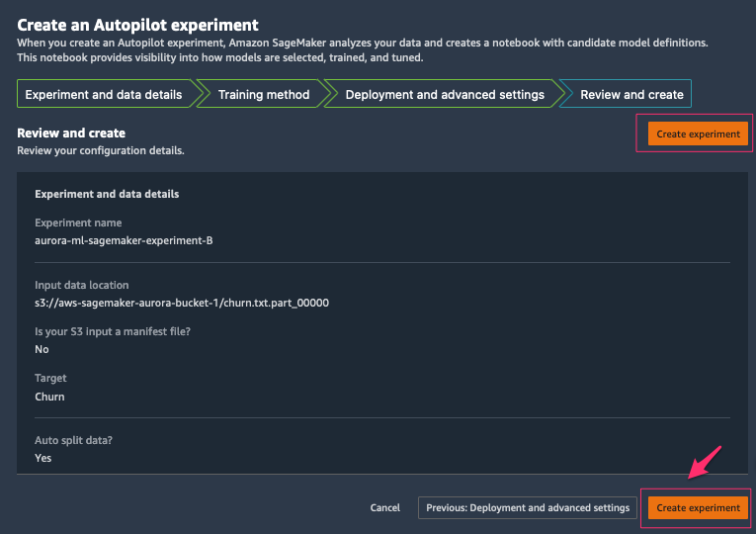
Task: Click the experiment name aurora-ml-sagemaker-experiment-B
Action: coord(124,240)
